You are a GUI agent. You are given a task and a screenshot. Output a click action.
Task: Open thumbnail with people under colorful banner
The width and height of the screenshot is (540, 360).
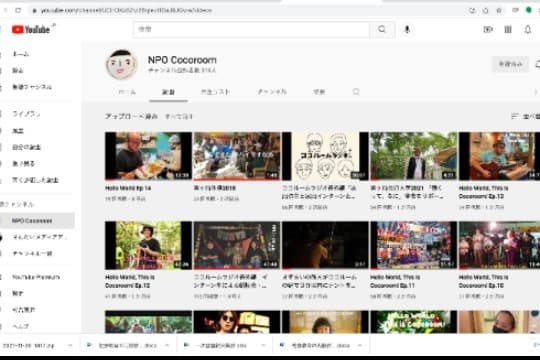pos(237,245)
